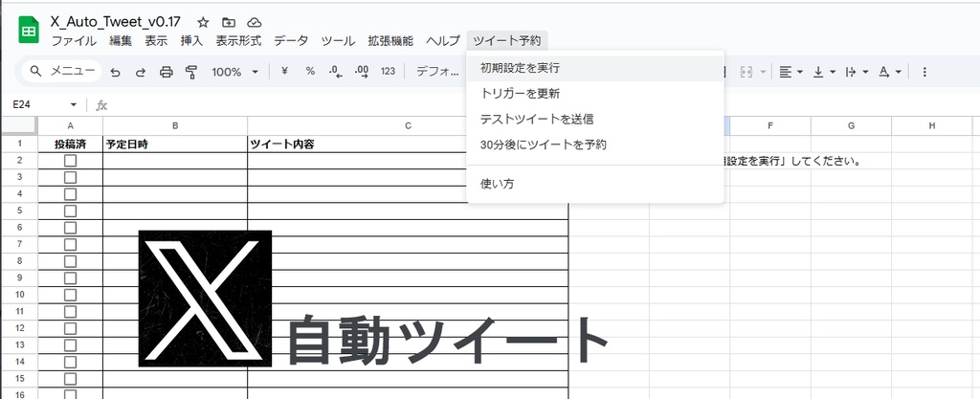
Task: Open the 表示 menu
Action: click(x=156, y=41)
